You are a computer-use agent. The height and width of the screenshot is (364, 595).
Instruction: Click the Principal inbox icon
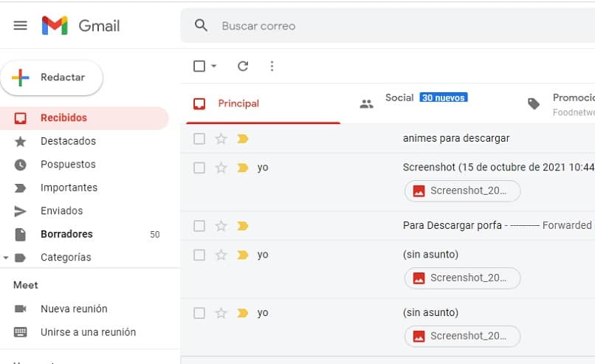click(x=199, y=103)
